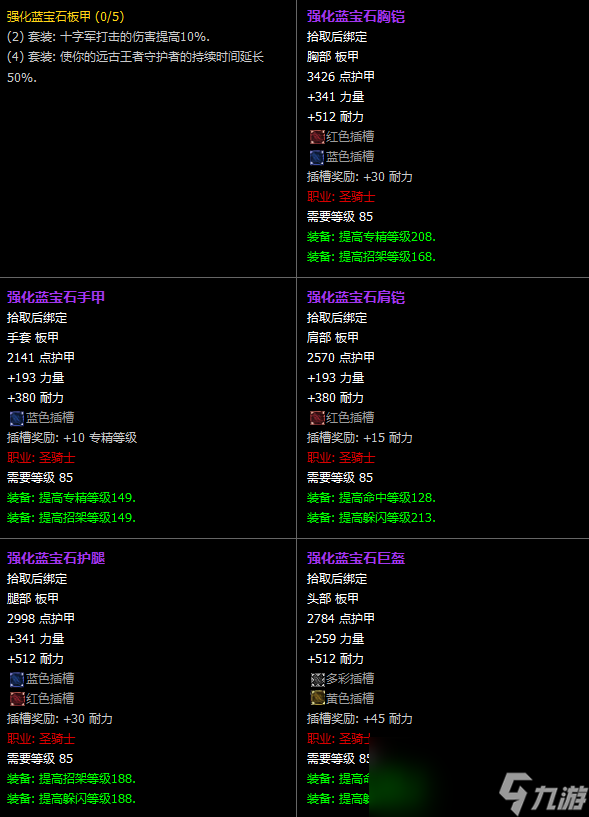Screen dimensions: 589x817
Task: Select the 2784 点护甲 value
Action: pyautogui.click(x=341, y=619)
